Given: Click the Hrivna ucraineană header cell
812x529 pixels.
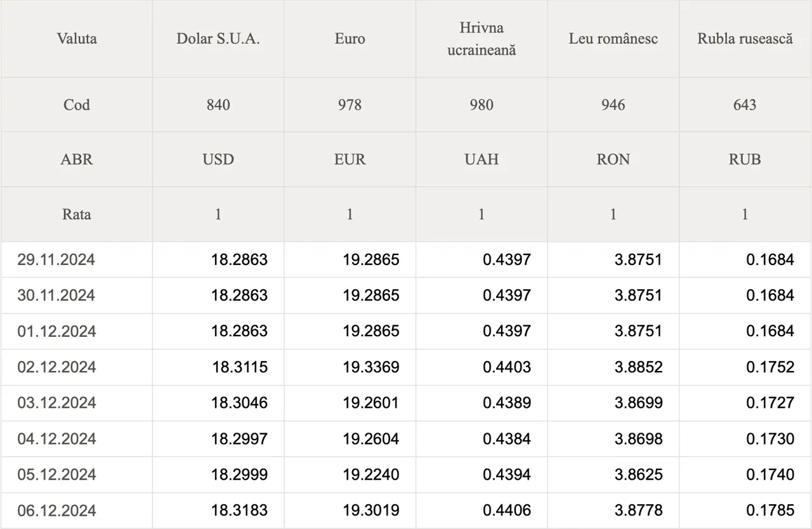Looking at the screenshot, I should (481, 39).
